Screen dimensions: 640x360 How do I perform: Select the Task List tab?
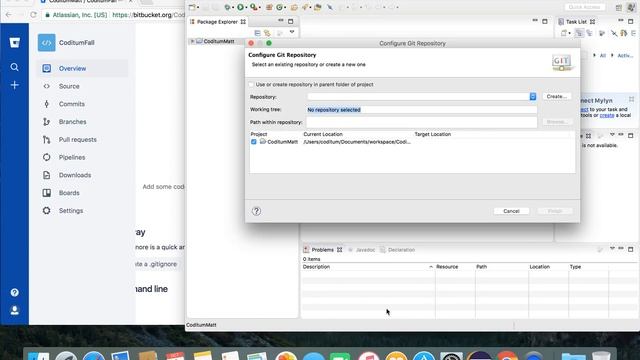pos(576,22)
